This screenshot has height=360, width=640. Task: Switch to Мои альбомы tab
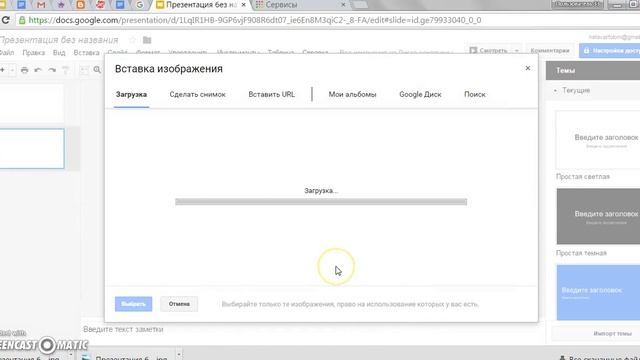click(352, 94)
